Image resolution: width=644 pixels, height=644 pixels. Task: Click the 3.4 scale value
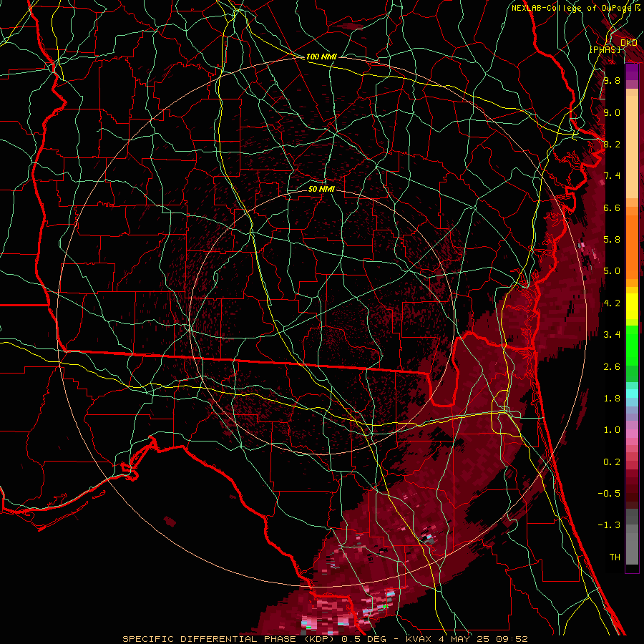(x=612, y=335)
